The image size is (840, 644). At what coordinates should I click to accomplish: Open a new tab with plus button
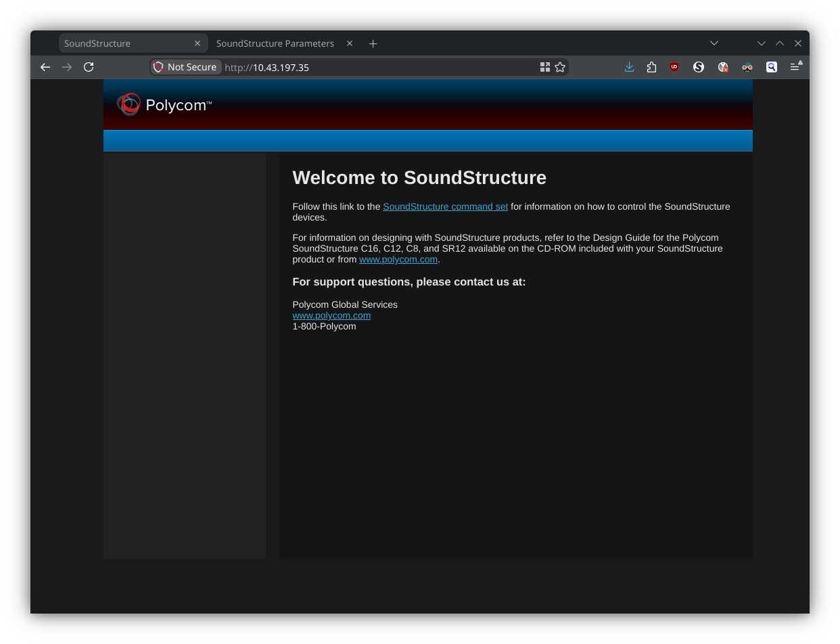pos(373,43)
